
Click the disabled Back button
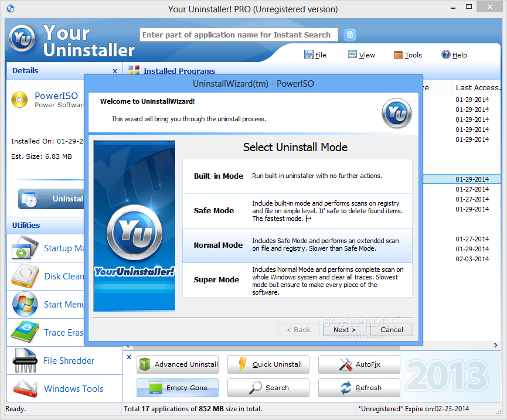(298, 330)
